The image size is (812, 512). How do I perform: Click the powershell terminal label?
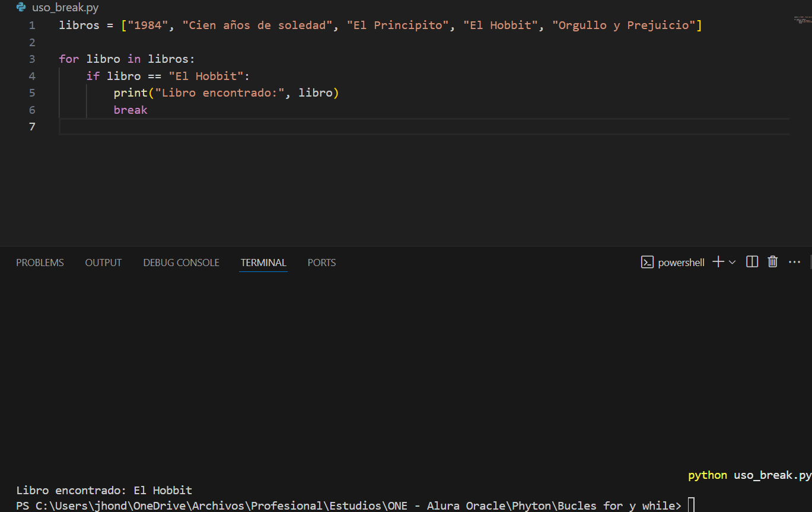click(x=681, y=263)
